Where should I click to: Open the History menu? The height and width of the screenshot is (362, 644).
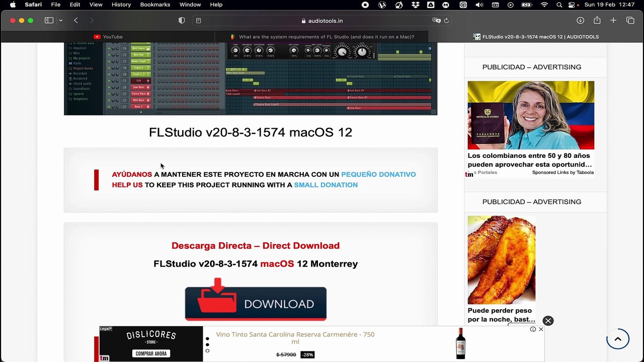point(121,5)
